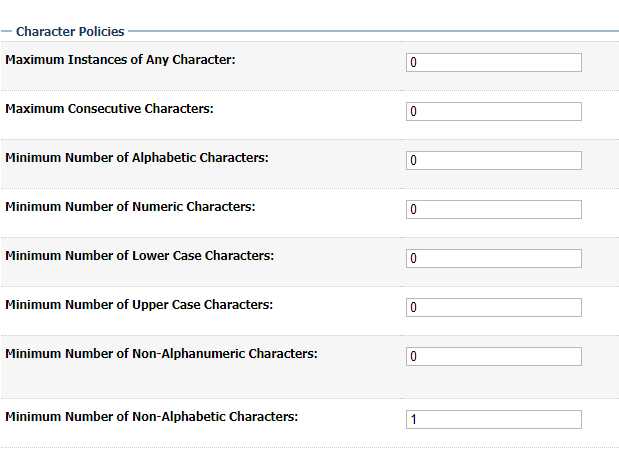Select the "Minimum Number of Upper Case Characters" label
This screenshot has height=450, width=619.
coord(139,305)
